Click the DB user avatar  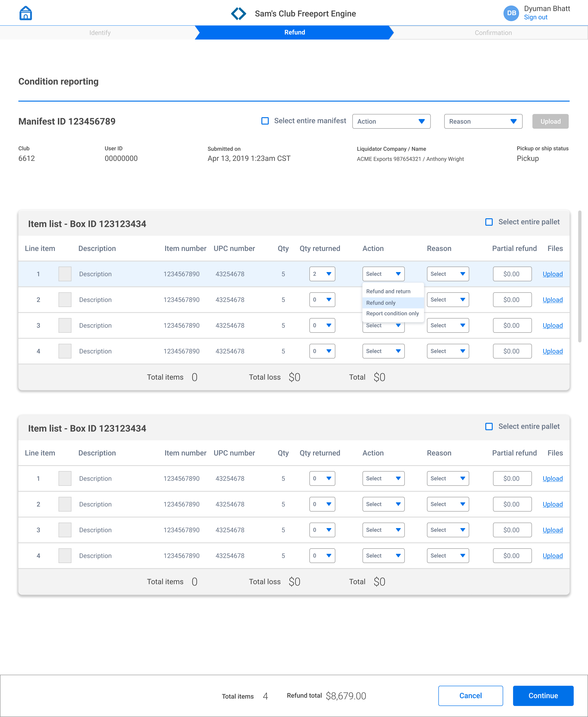tap(511, 13)
